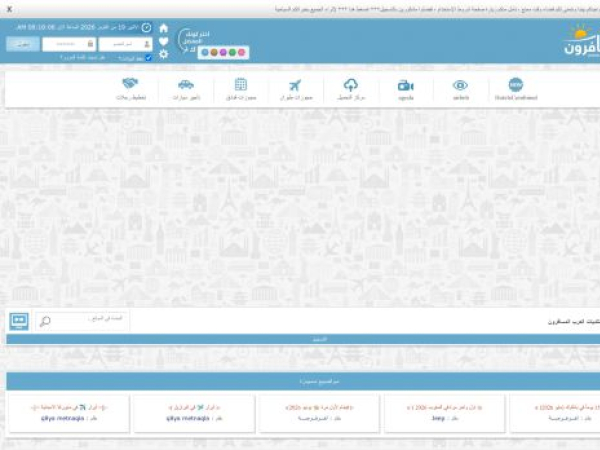Click the site logo in the header
The image size is (600, 450).
582,41
